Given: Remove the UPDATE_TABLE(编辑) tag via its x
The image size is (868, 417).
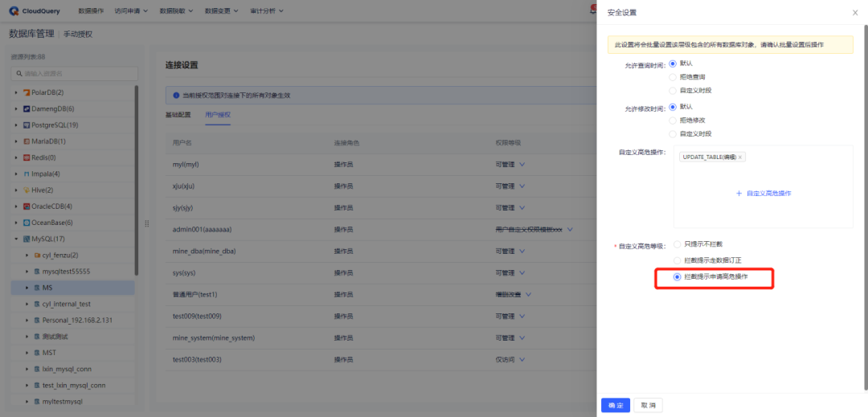Looking at the screenshot, I should click(739, 157).
